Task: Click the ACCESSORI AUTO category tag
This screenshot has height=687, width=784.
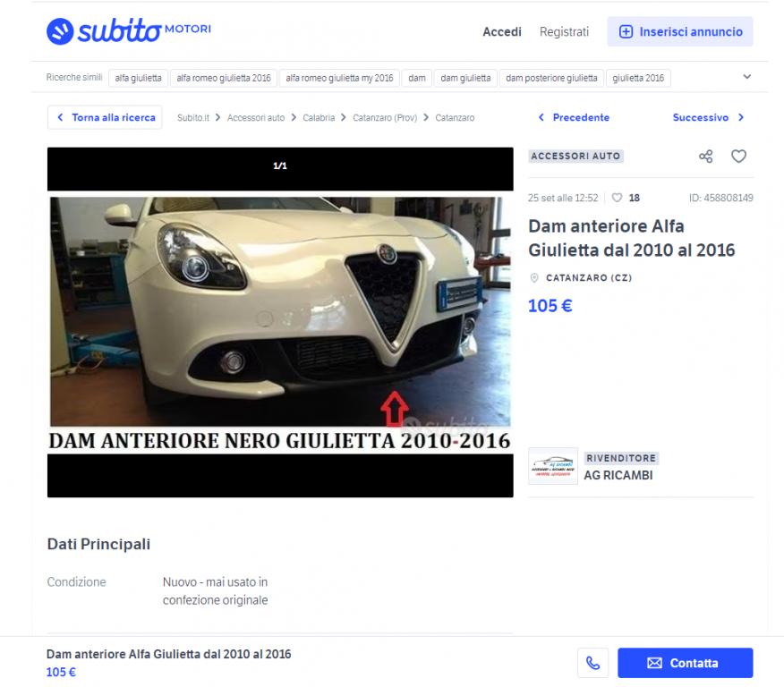Action: 575,156
